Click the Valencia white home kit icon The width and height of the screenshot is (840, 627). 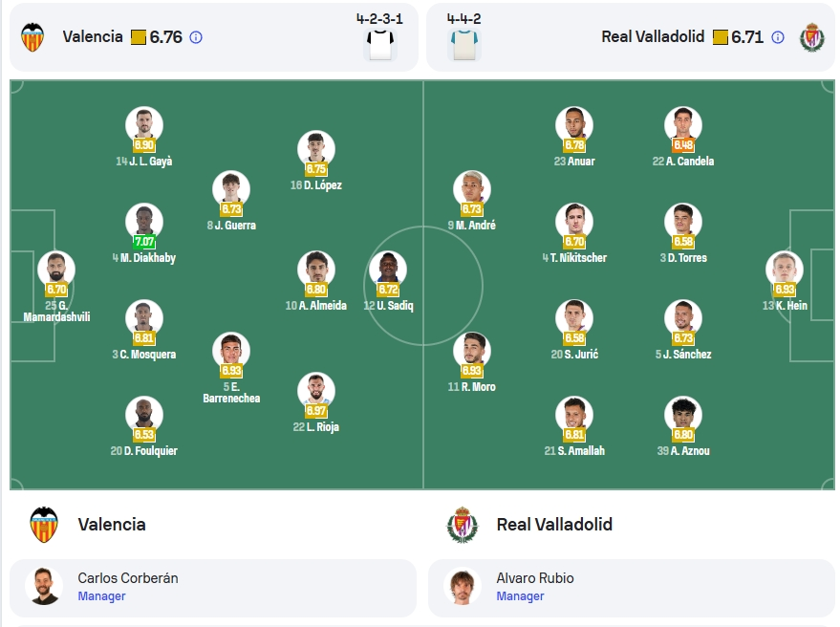tap(380, 45)
